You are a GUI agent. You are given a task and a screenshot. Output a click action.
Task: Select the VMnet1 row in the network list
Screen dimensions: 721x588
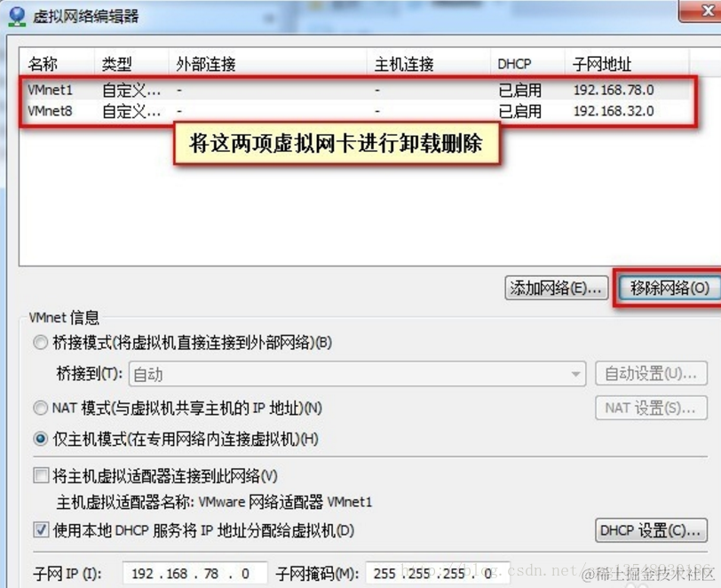tap(354, 90)
